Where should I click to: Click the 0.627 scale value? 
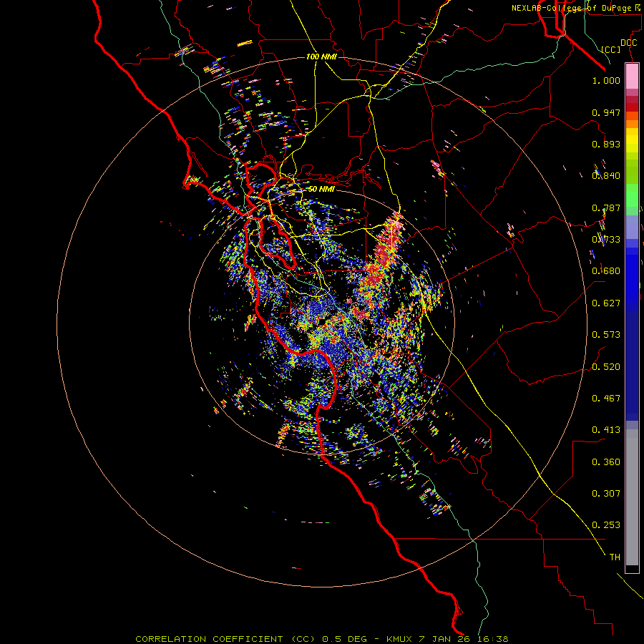coord(606,303)
